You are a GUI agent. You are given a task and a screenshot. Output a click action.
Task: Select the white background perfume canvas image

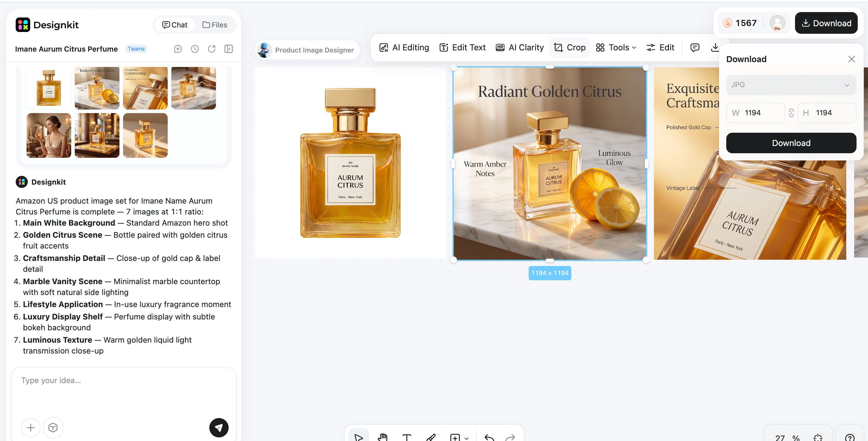(350, 163)
